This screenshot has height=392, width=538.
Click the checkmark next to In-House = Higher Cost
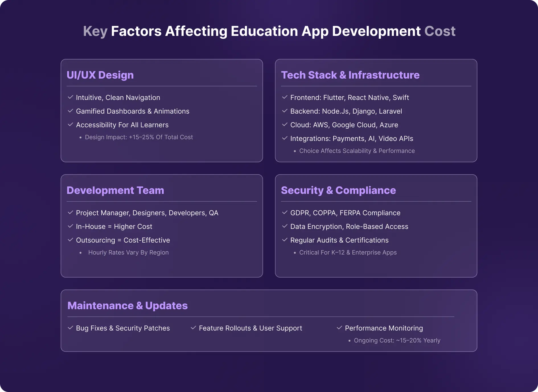click(70, 226)
